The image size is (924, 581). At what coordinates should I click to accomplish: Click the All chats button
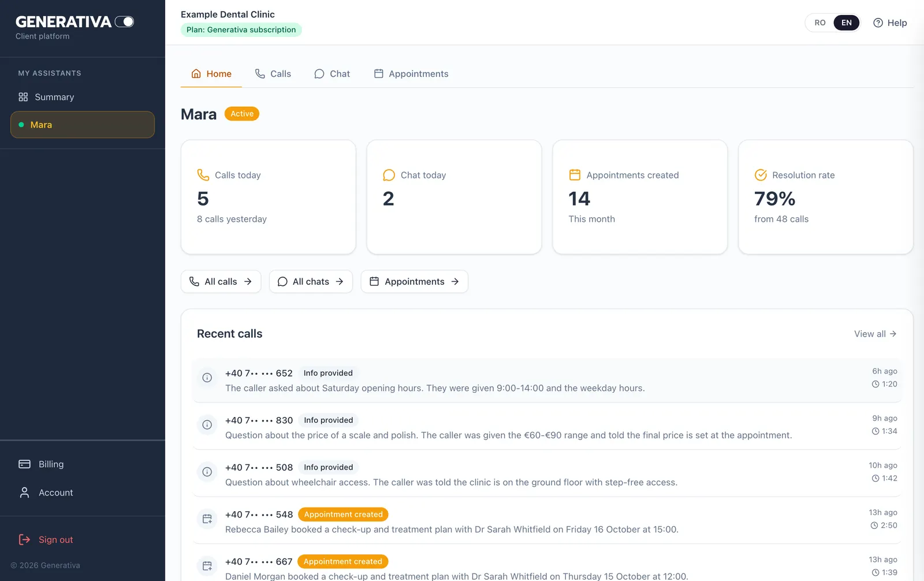click(x=311, y=282)
